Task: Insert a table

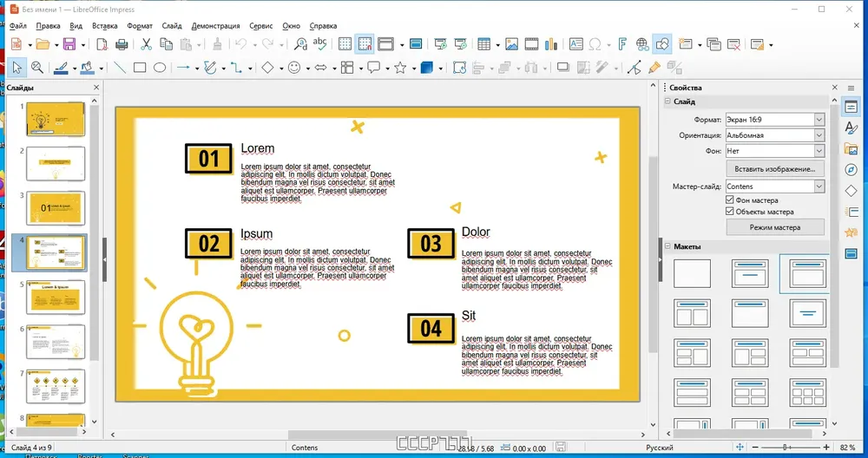Action: point(483,44)
